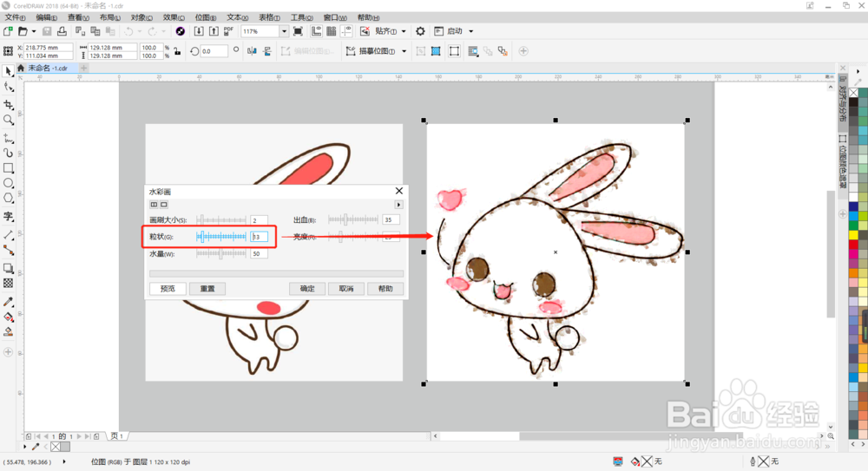The image size is (868, 471).
Task: Select the Smart Fill tool
Action: [9, 332]
